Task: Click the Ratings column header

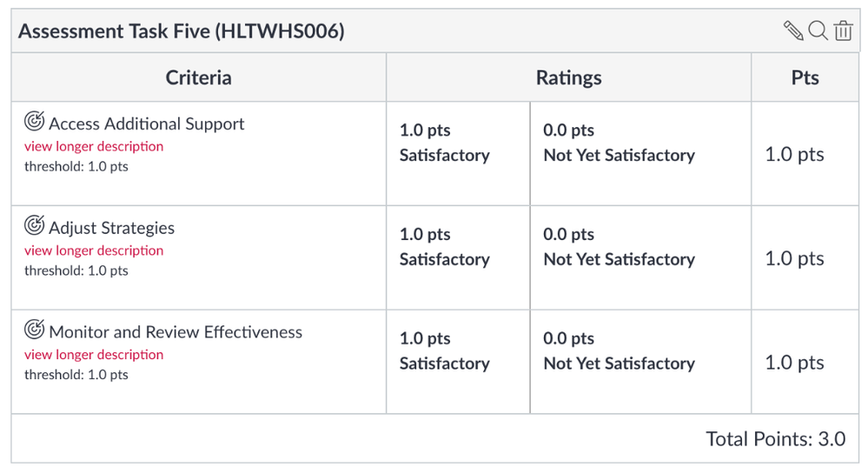Action: [568, 77]
